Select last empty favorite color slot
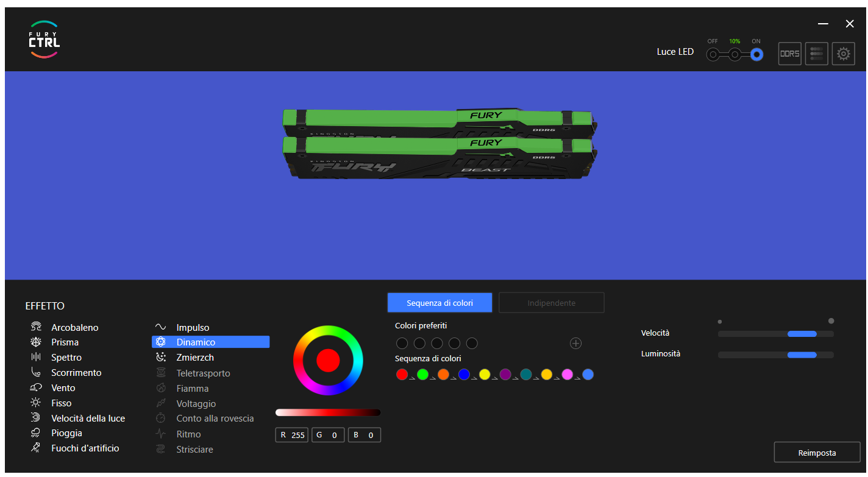Image resolution: width=868 pixels, height=477 pixels. [472, 344]
